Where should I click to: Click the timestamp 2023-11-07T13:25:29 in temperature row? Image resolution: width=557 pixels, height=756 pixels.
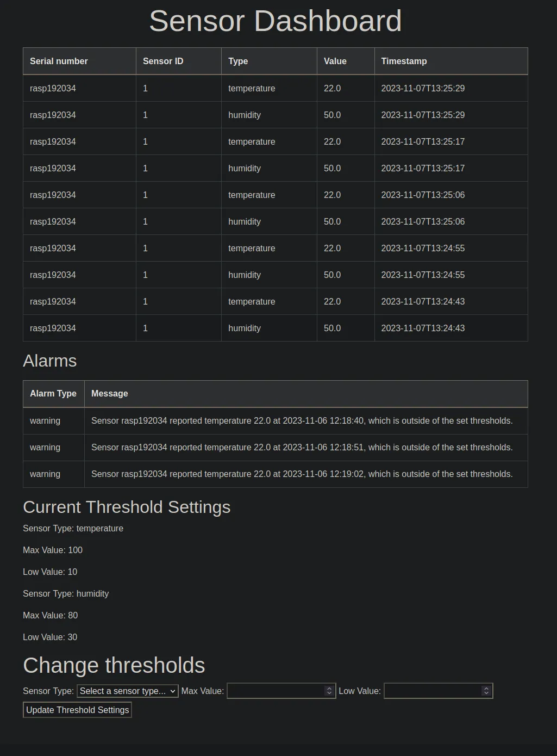pyautogui.click(x=423, y=88)
